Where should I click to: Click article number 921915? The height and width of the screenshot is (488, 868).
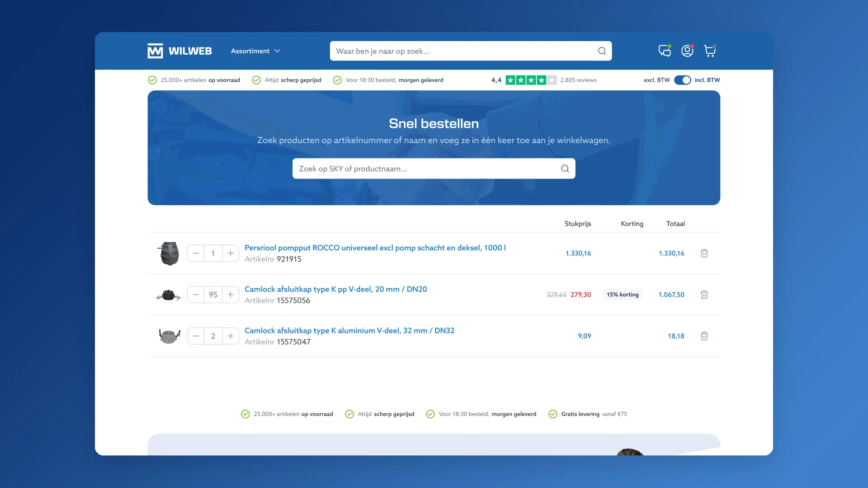[x=289, y=259]
